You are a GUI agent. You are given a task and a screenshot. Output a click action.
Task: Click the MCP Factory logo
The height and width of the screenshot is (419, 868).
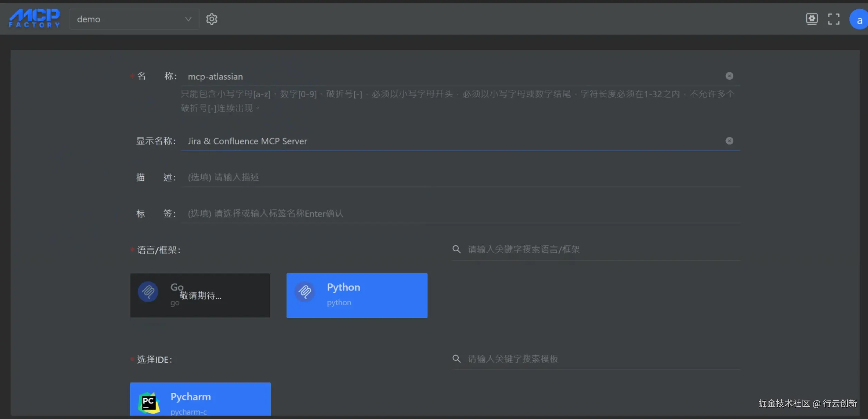click(34, 19)
